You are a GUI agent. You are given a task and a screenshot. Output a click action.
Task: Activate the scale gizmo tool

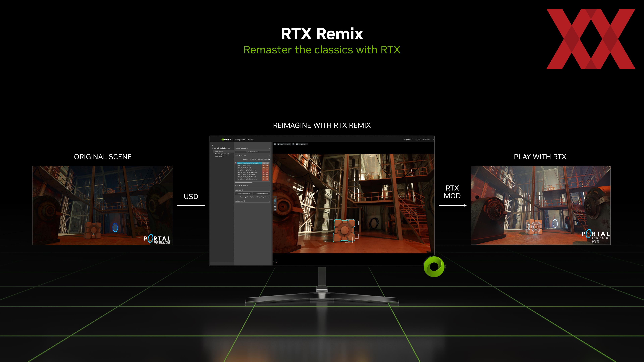[275, 207]
